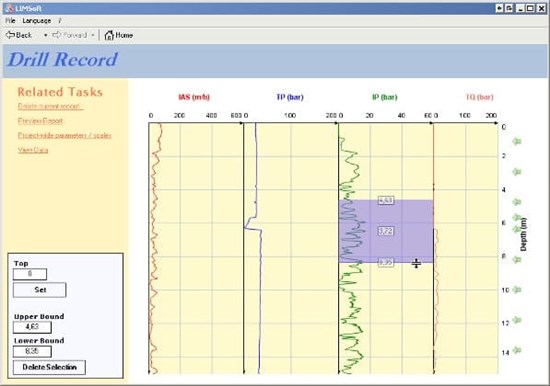Image resolution: width=550 pixels, height=386 pixels.
Task: Open the Forward history dropdown arrow
Action: (93, 35)
